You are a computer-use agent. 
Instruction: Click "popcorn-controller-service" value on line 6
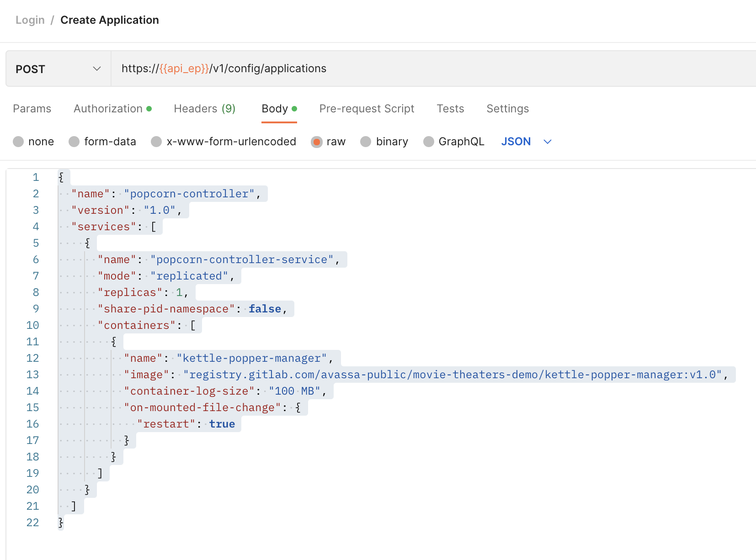(242, 259)
